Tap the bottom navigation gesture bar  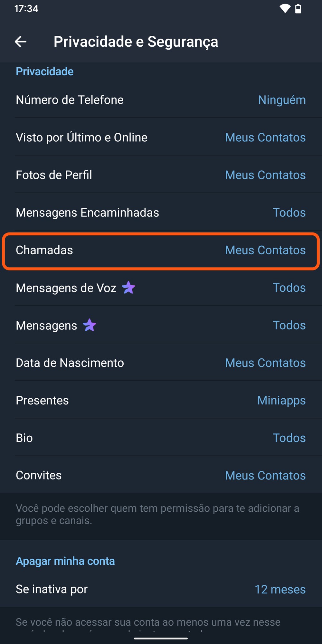[x=161, y=638]
